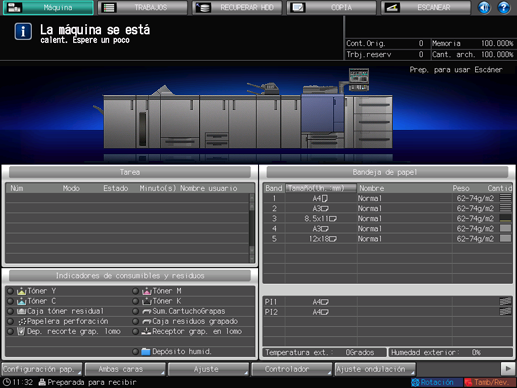517x388 pixels.
Task: Click the speaker accessibility icon
Action: coord(484,7)
